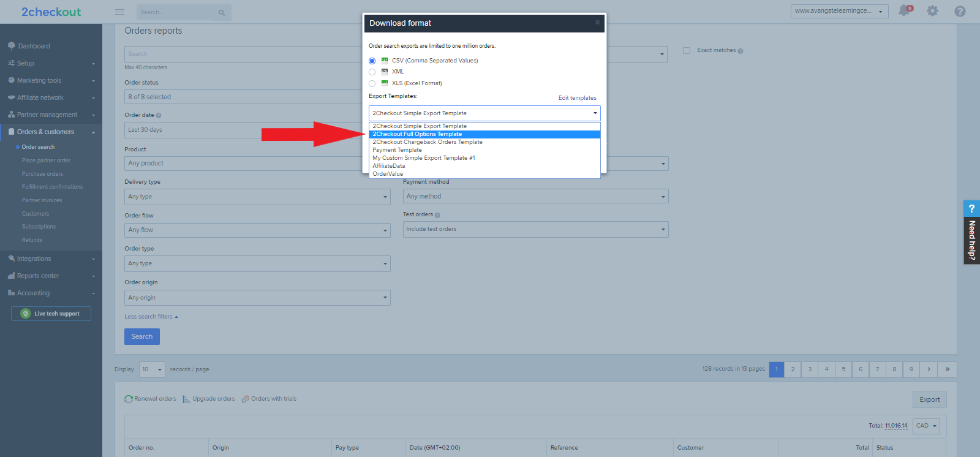
Task: Collapse Less search filters link
Action: tap(151, 317)
